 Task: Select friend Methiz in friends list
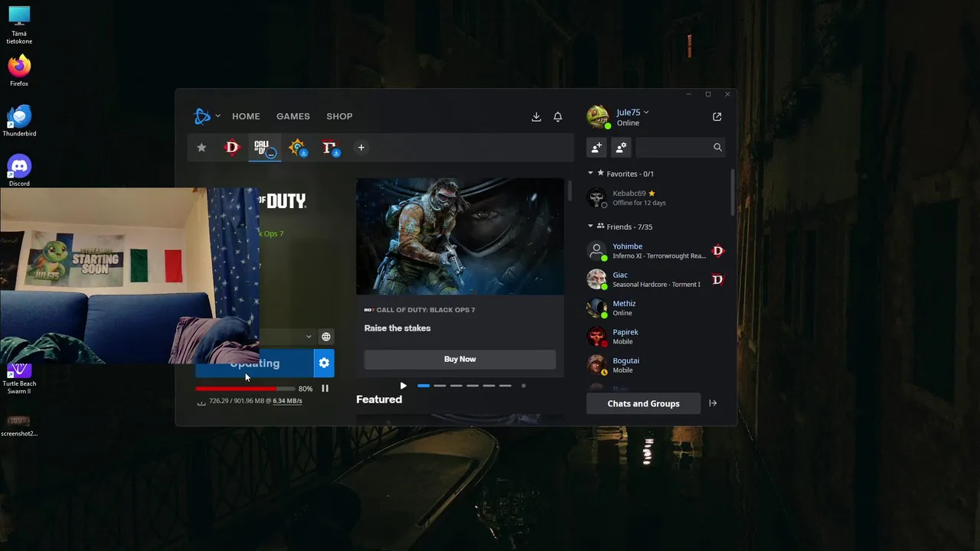click(656, 308)
